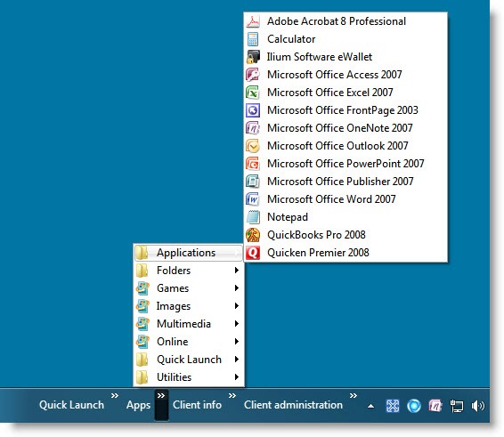Click the Quick Launch taskbar toolbar label
Image resolution: width=504 pixels, height=437 pixels.
click(x=71, y=405)
